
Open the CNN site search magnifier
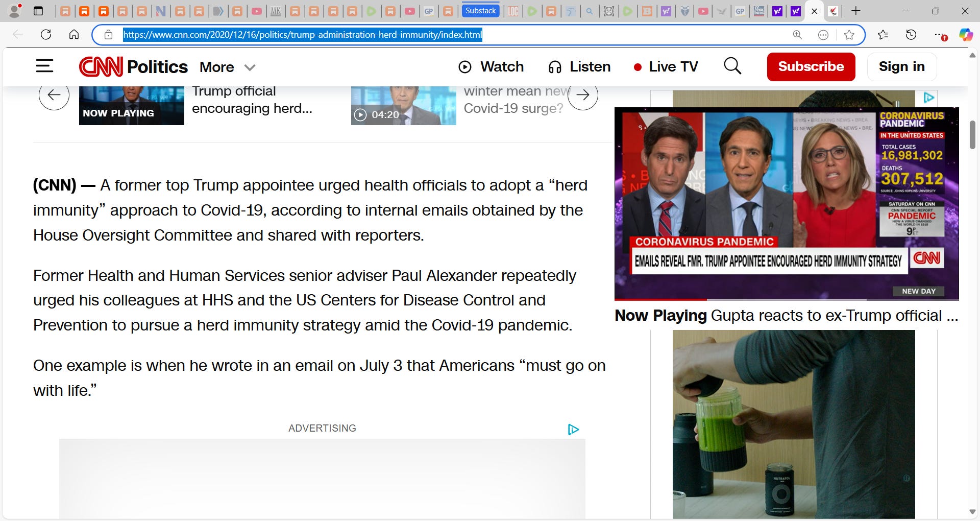[x=732, y=66]
